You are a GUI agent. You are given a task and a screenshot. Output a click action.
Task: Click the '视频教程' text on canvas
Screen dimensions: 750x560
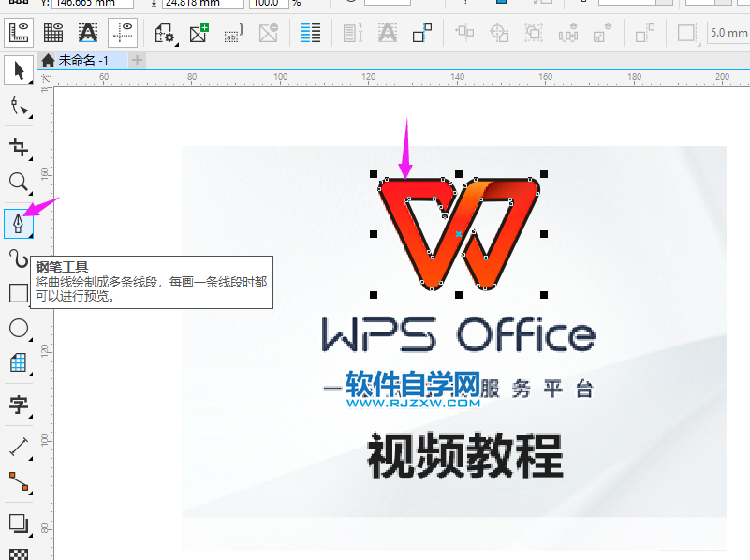(465, 455)
